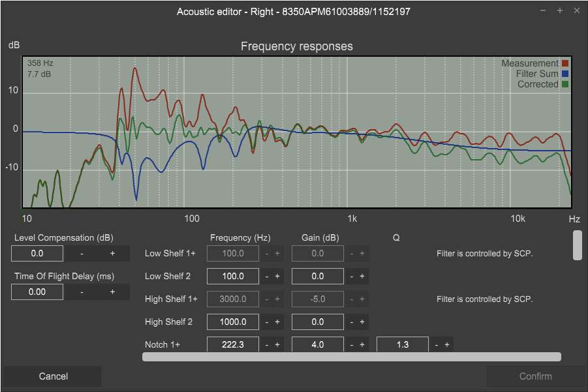Decrease Notch 1+ gain
Image resolution: width=588 pixels, height=392 pixels.
[352, 344]
